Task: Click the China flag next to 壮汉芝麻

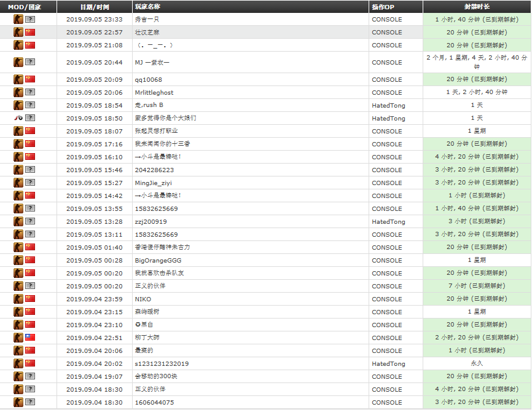Action: click(x=30, y=31)
